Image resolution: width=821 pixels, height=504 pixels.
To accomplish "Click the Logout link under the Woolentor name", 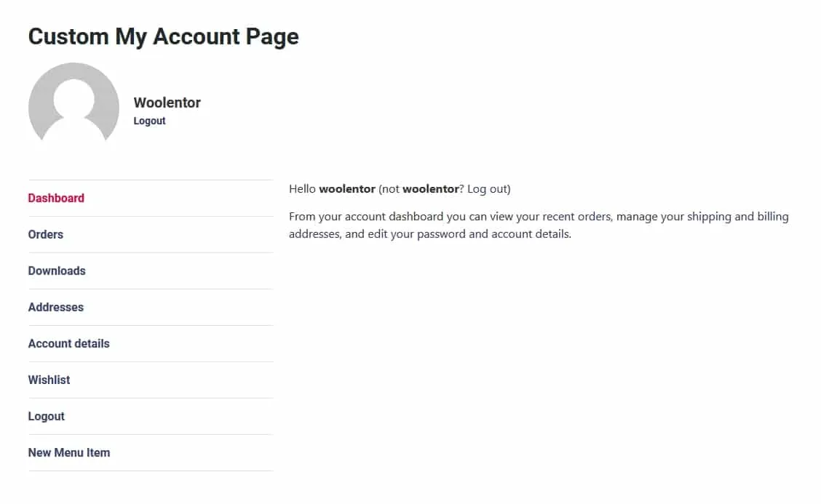I will (x=149, y=121).
